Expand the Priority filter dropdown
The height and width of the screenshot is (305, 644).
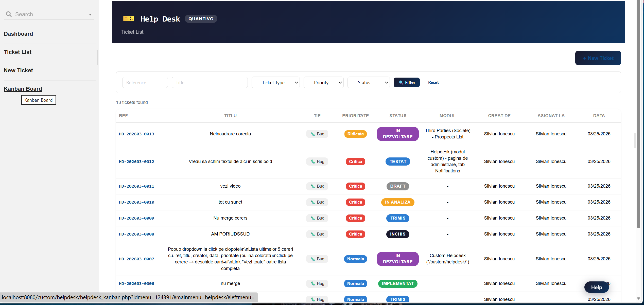pos(323,82)
